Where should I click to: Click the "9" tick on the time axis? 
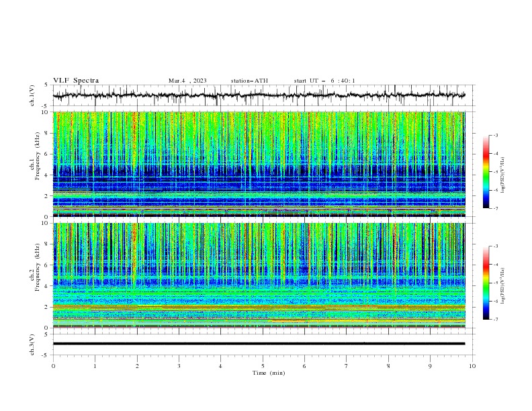(x=430, y=366)
